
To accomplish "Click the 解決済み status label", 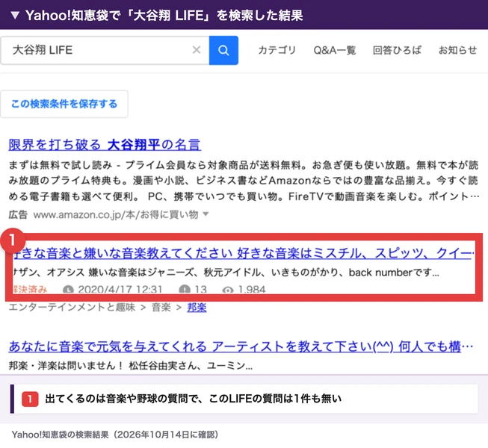I will point(30,290).
